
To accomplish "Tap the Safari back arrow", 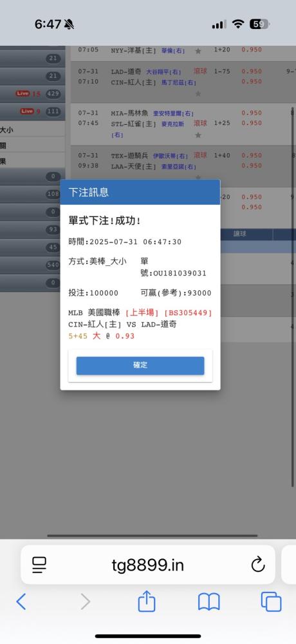I will click(21, 601).
